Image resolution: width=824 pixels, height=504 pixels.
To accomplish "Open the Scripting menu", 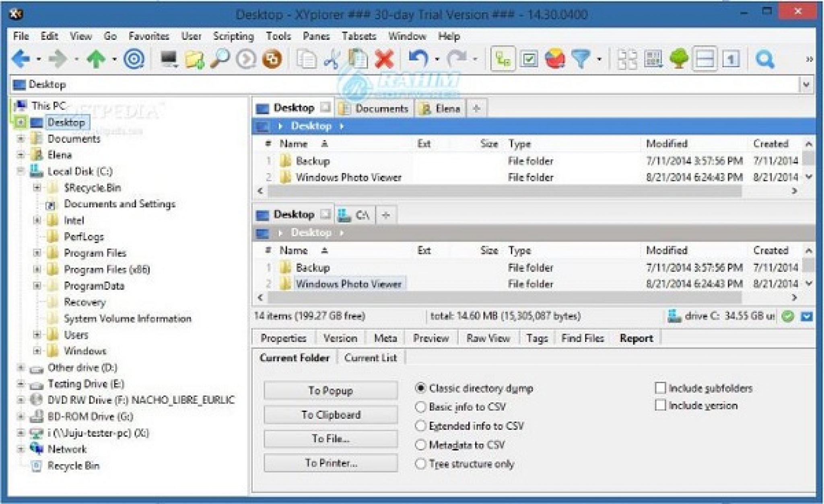I will (233, 36).
